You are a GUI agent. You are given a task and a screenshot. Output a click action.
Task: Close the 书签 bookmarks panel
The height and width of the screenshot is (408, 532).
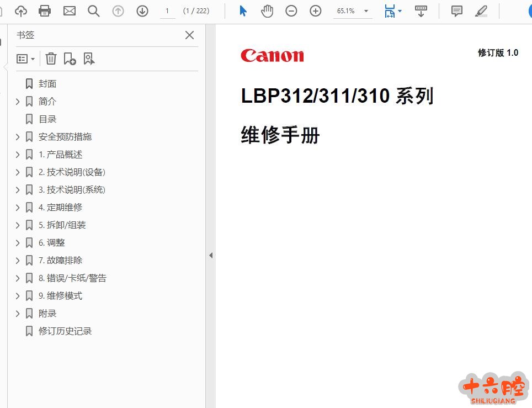click(189, 35)
